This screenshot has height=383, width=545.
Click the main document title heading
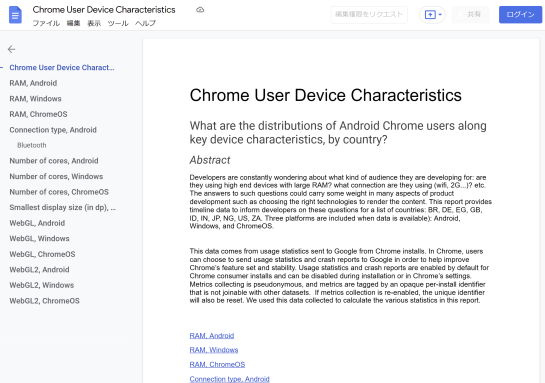[x=325, y=95]
